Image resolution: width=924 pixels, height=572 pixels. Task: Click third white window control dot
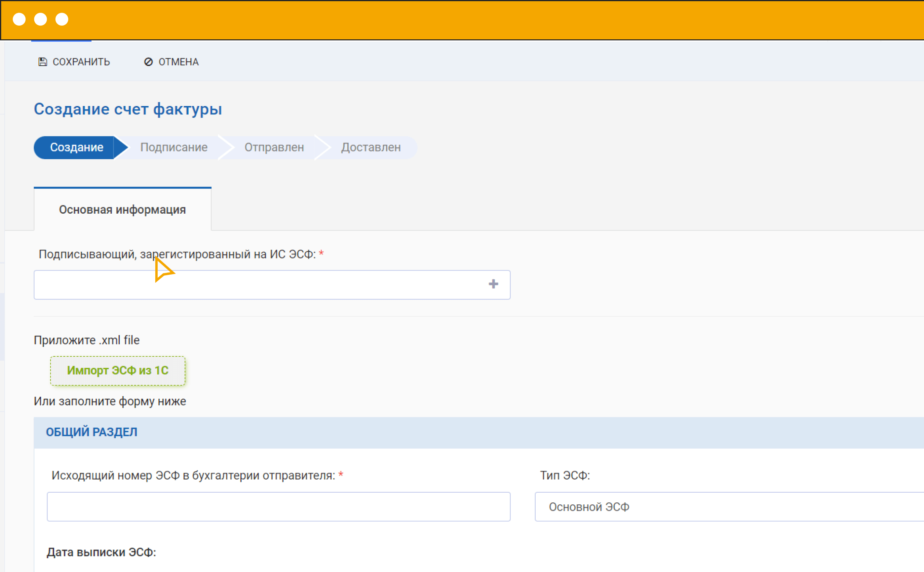tap(62, 19)
